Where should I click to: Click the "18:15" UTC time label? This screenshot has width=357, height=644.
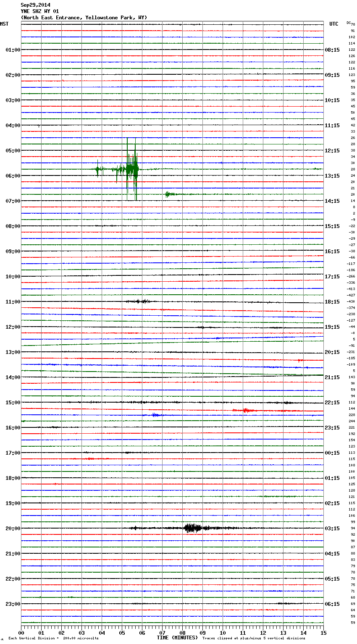[x=332, y=302]
